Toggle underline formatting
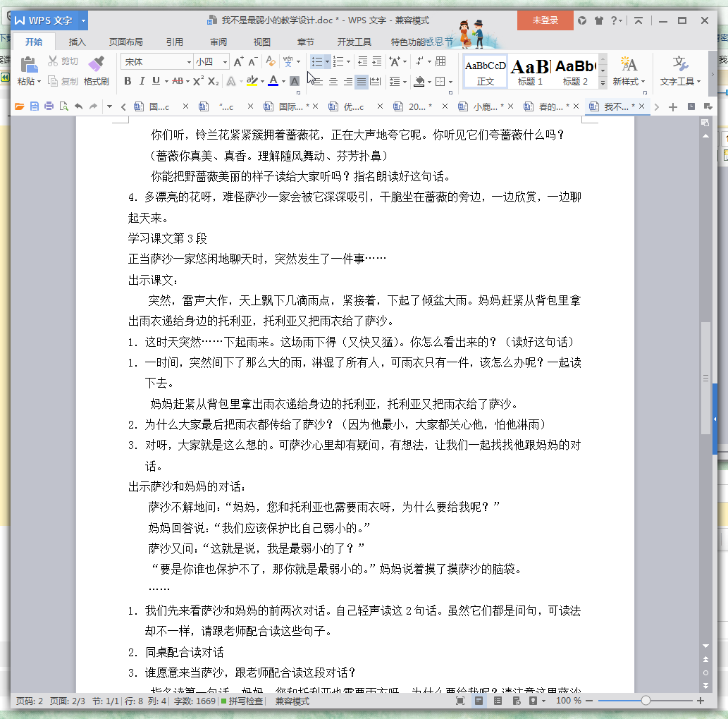The image size is (728, 719). [x=156, y=81]
